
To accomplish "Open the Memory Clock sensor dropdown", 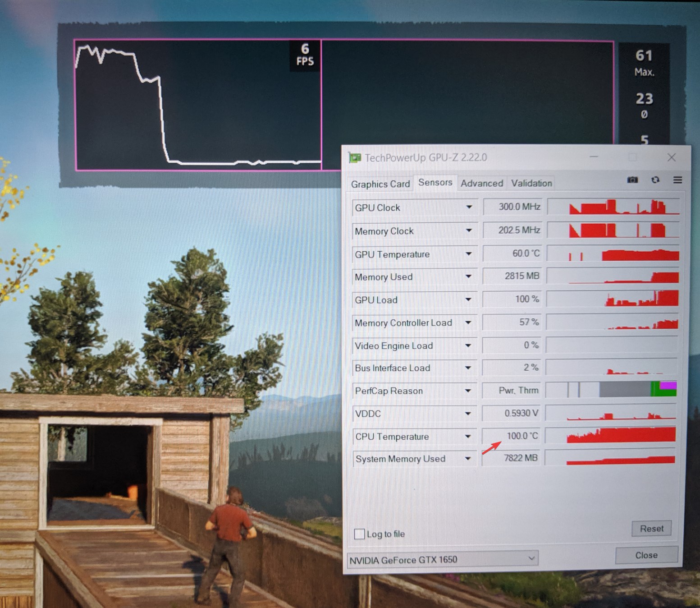I will pos(469,230).
